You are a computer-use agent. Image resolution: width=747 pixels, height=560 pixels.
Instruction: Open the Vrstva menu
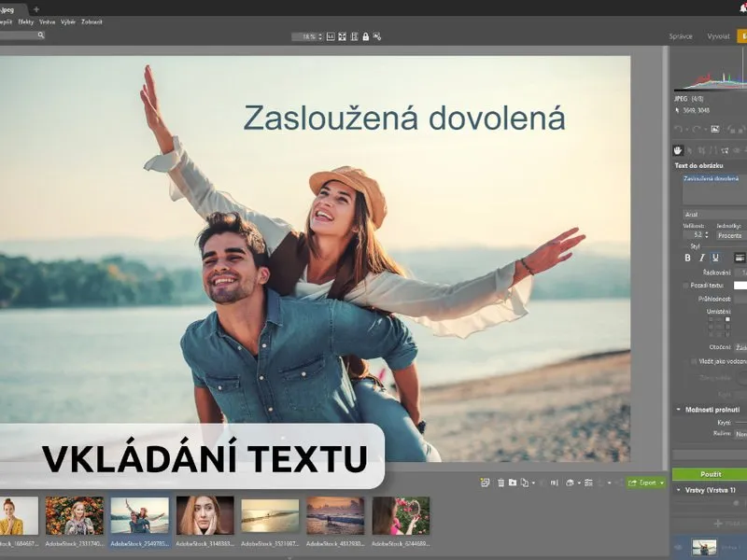point(48,21)
